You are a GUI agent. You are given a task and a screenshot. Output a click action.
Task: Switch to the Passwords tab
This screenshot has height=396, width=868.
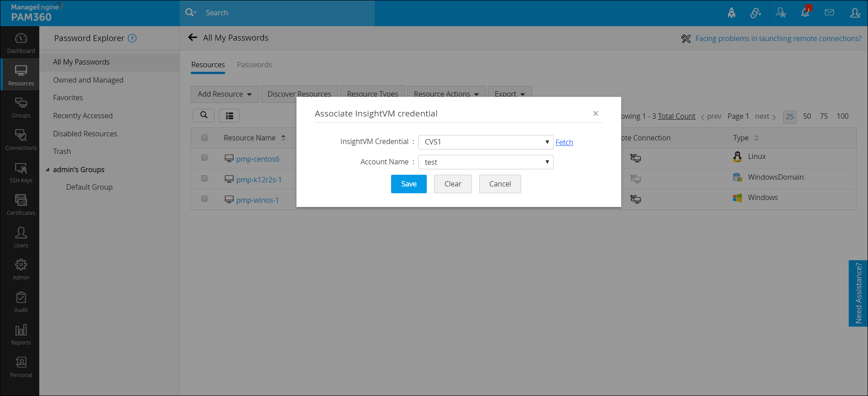point(254,65)
